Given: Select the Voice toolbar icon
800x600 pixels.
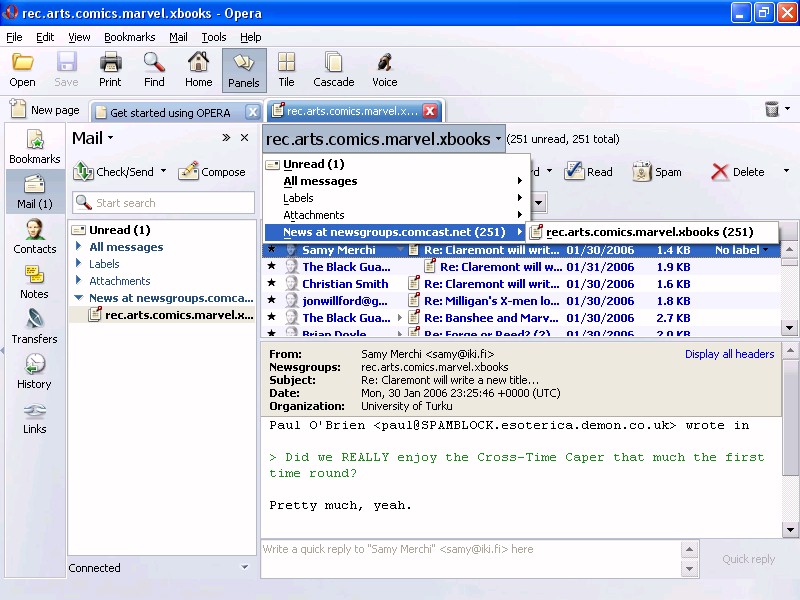Looking at the screenshot, I should 385,70.
